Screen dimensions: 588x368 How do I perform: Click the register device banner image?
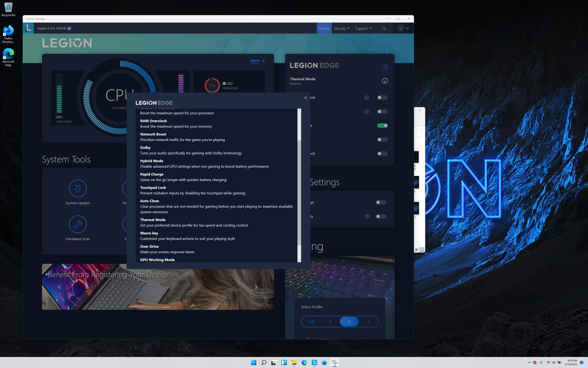pos(158,287)
